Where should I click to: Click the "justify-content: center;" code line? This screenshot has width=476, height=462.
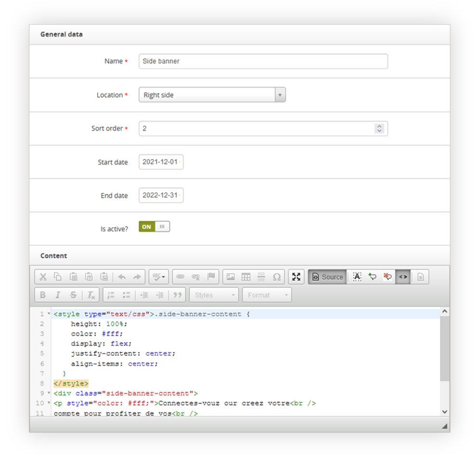(123, 354)
